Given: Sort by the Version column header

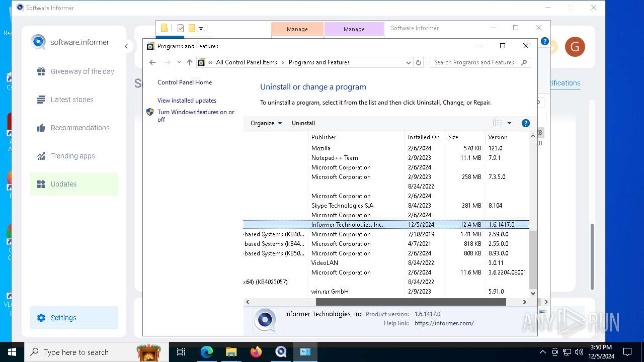Looking at the screenshot, I should click(507, 137).
